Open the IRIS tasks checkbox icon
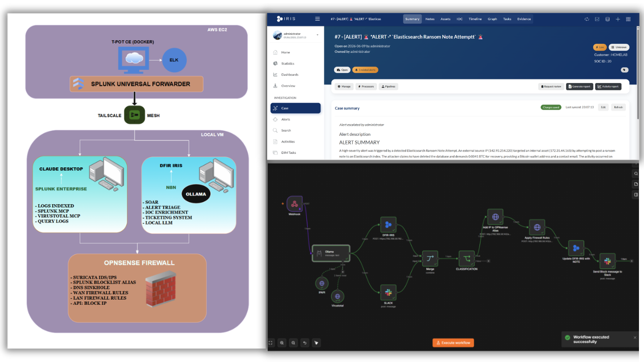Image resolution: width=644 pixels, height=362 pixels. click(597, 19)
